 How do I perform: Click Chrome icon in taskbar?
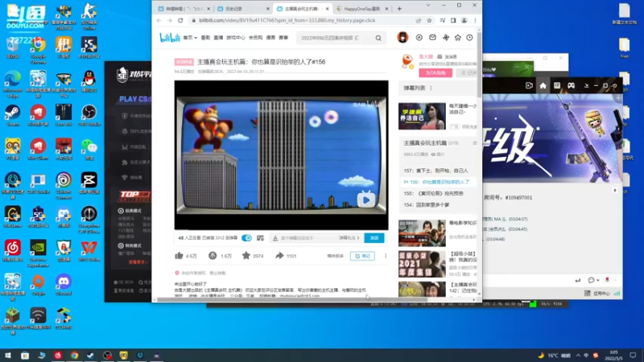[74, 356]
